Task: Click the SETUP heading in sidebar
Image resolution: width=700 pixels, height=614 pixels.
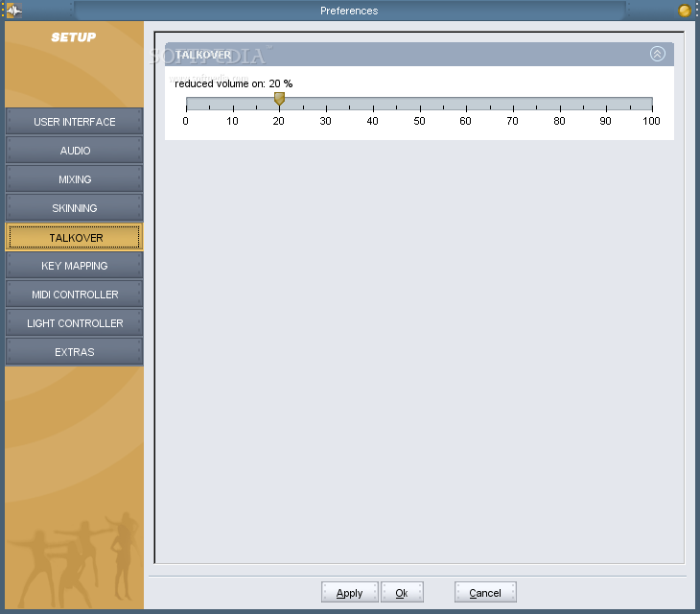Action: point(74,37)
